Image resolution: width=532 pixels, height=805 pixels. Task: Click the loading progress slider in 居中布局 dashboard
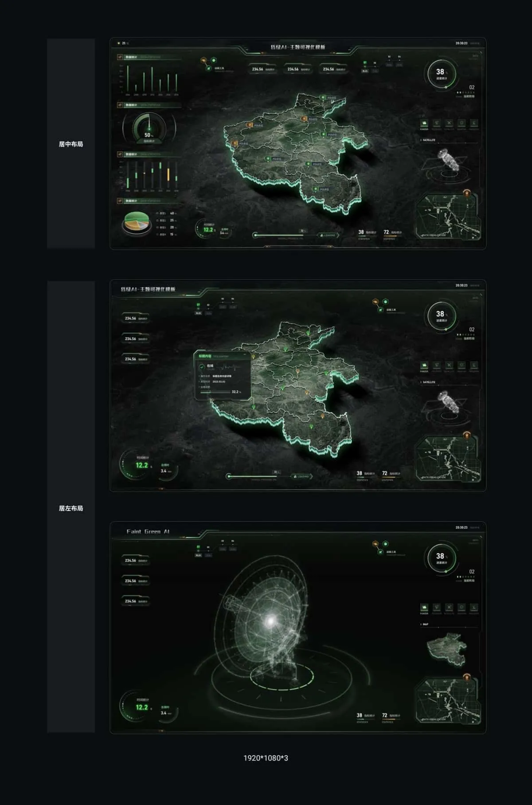tap(284, 235)
